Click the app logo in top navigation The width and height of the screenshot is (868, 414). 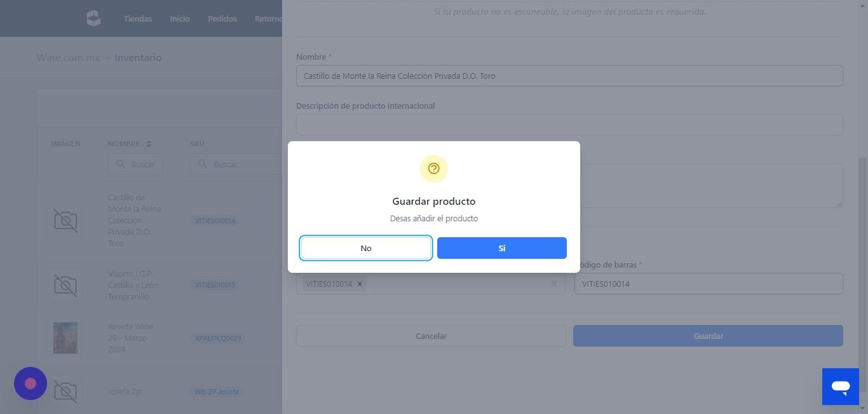(x=93, y=18)
